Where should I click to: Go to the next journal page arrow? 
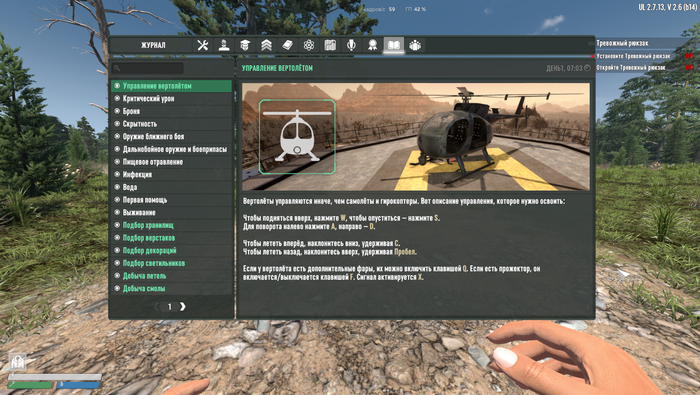[183, 307]
